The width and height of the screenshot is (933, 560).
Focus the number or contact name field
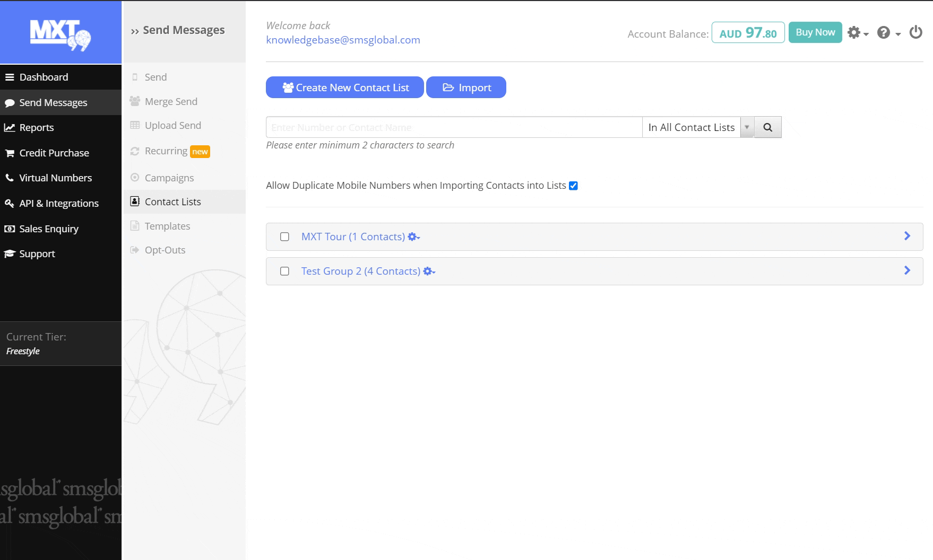(454, 127)
